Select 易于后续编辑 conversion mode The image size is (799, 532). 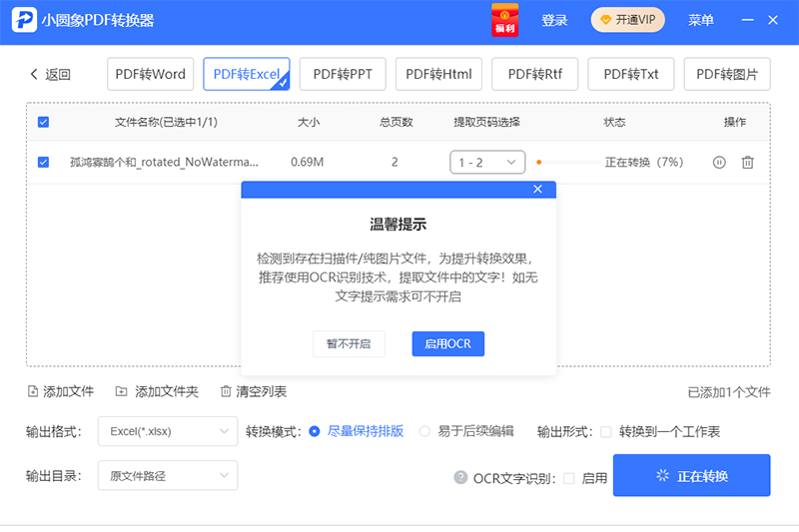pyautogui.click(x=424, y=431)
